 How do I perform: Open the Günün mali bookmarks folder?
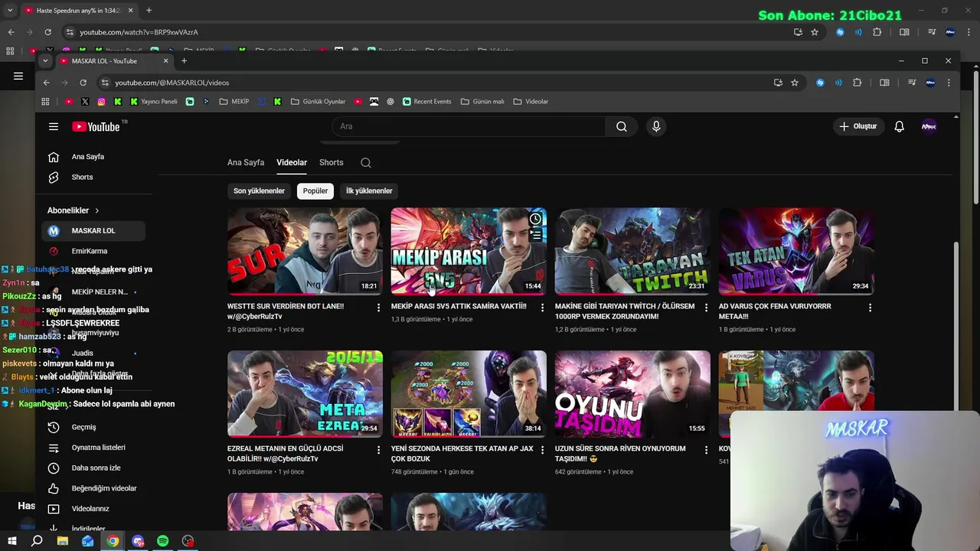pos(482,101)
